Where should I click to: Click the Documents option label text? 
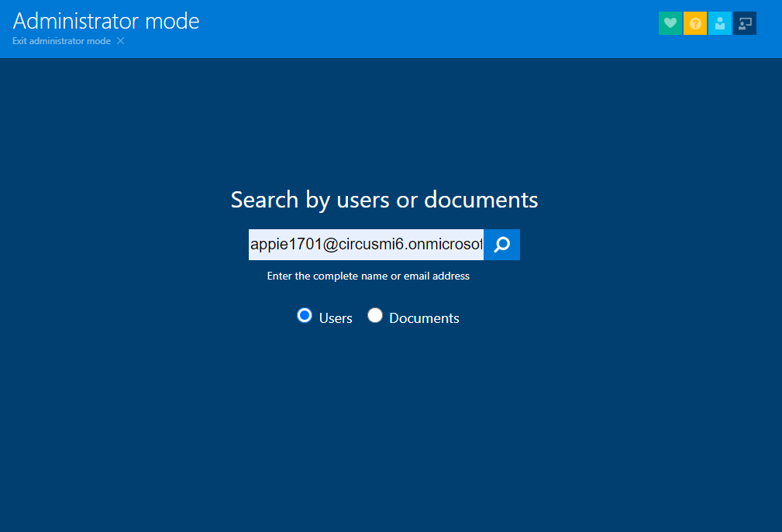point(424,318)
